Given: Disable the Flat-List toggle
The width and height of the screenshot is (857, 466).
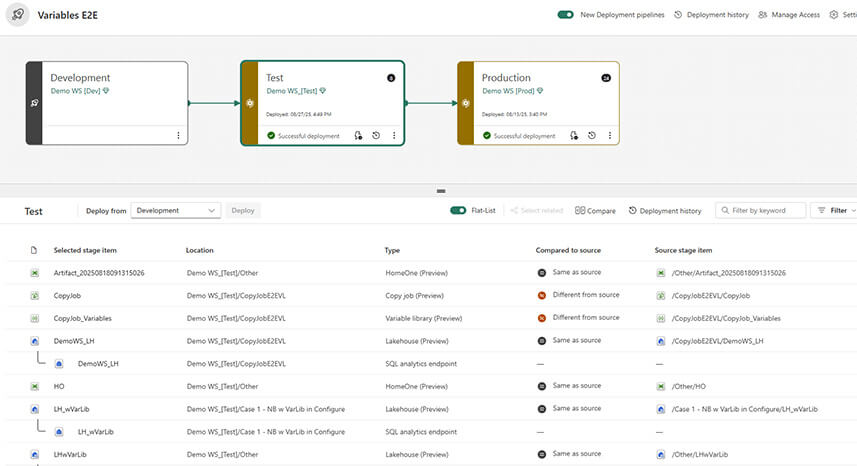Looking at the screenshot, I should coord(458,211).
